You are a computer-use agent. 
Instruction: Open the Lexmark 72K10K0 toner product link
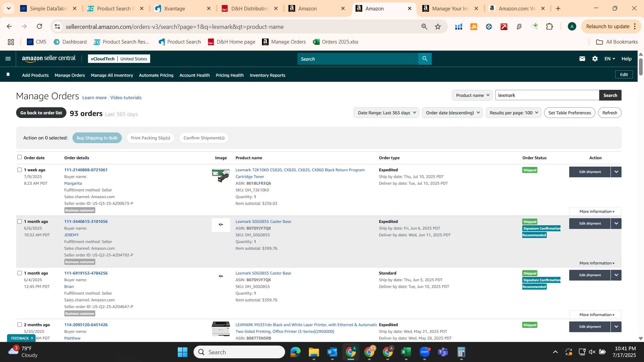click(x=300, y=173)
